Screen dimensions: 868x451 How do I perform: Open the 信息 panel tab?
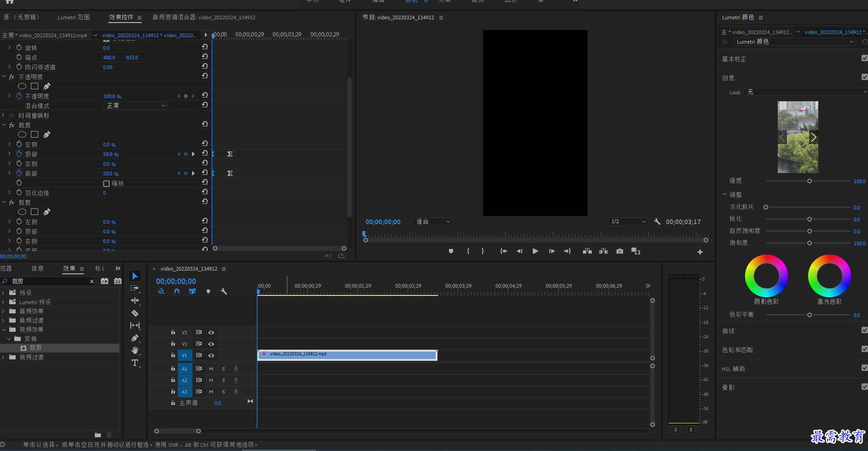pyautogui.click(x=37, y=269)
